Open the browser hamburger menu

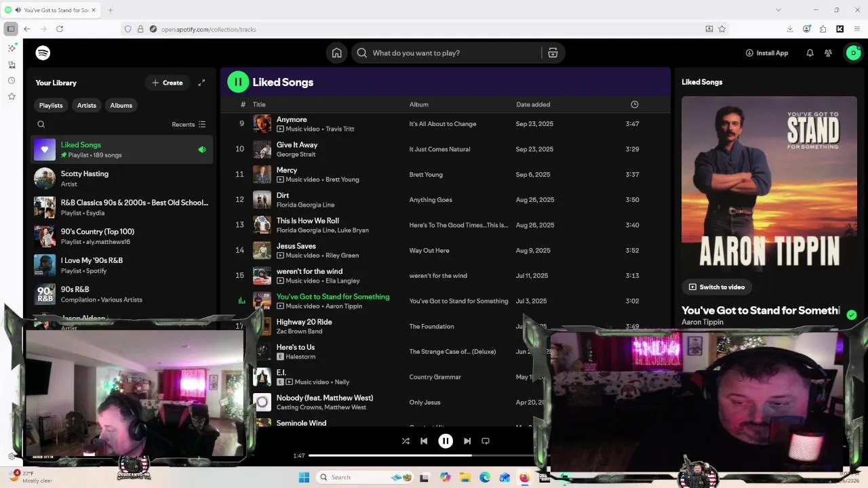(858, 29)
